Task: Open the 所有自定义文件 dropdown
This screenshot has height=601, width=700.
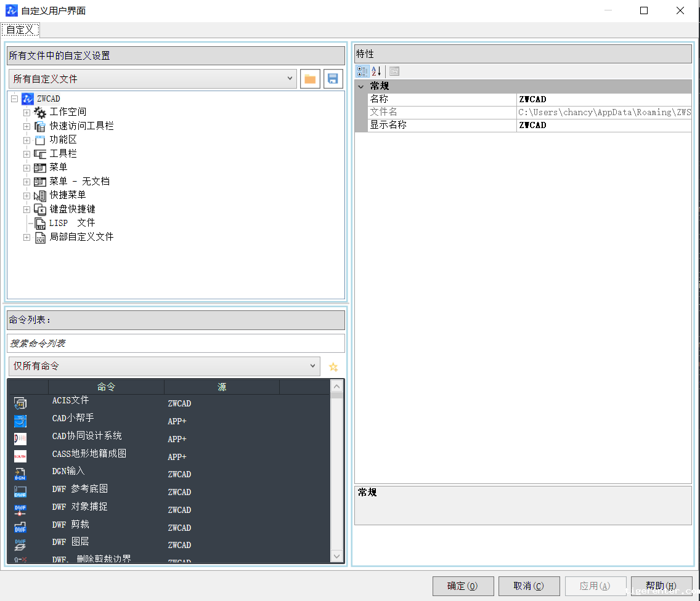Action: tap(291, 79)
